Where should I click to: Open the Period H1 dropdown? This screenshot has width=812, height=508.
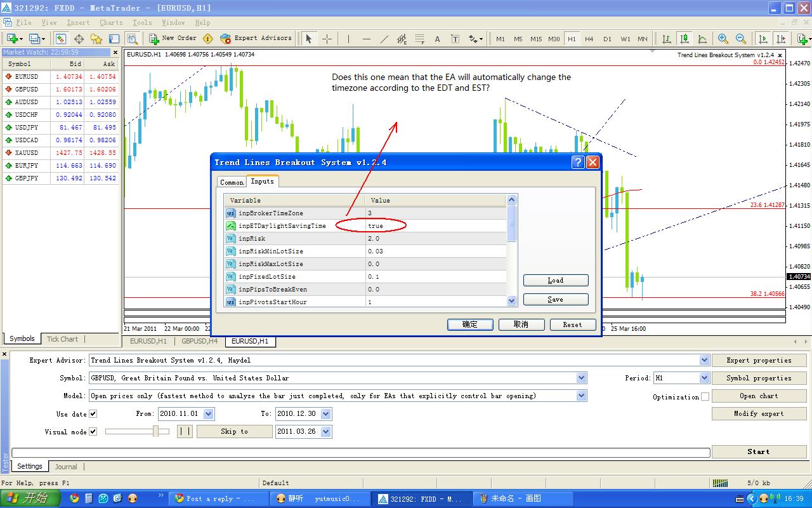pos(704,378)
